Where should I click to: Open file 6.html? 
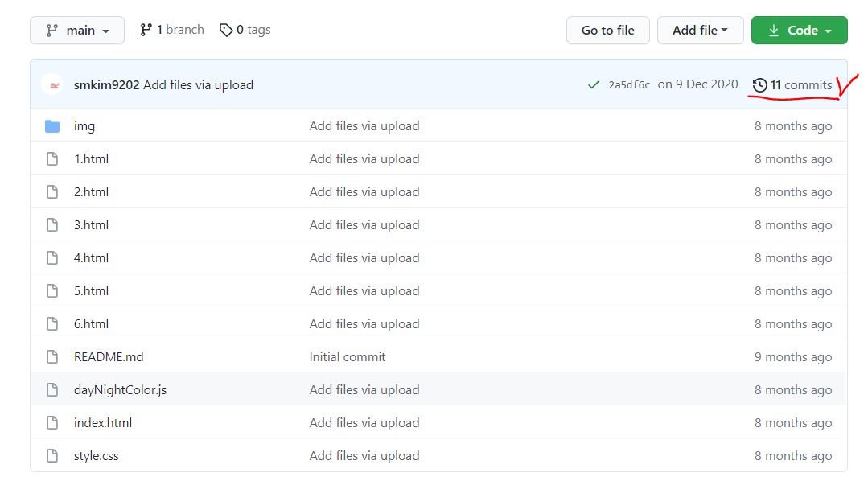point(92,324)
